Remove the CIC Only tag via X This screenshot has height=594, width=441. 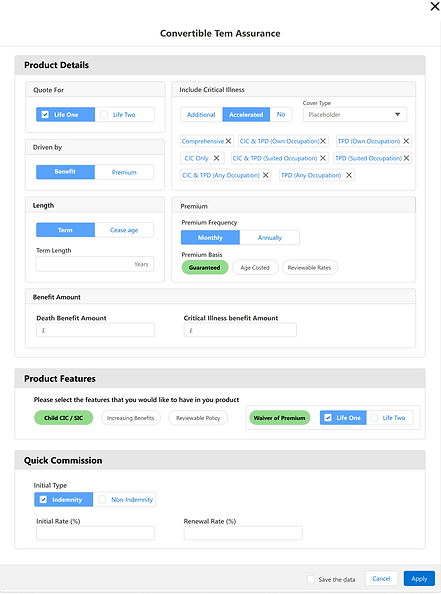click(x=216, y=158)
